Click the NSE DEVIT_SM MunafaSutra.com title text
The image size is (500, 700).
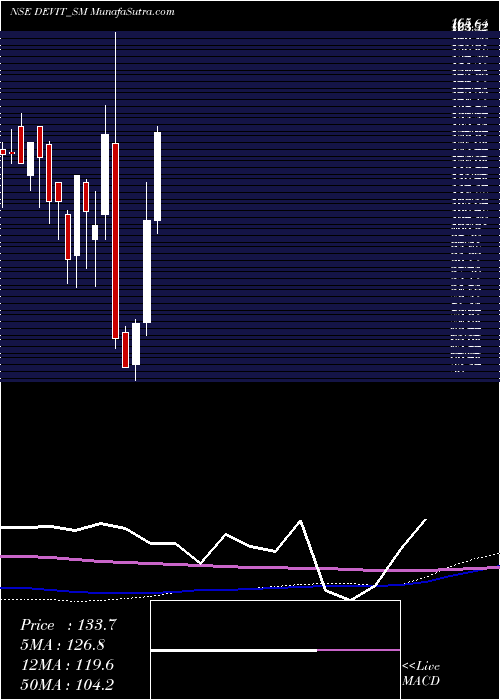92,12
